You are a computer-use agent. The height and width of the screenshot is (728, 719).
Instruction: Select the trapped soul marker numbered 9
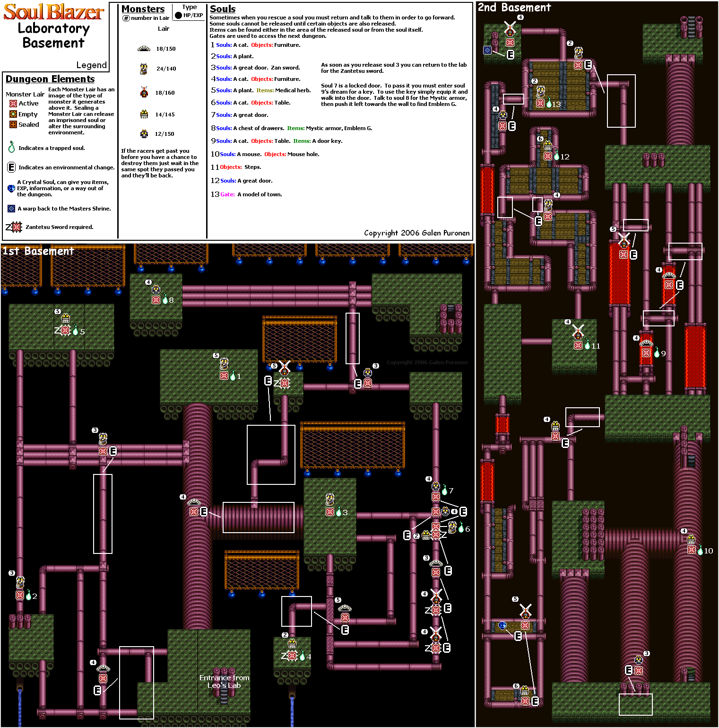tap(657, 353)
